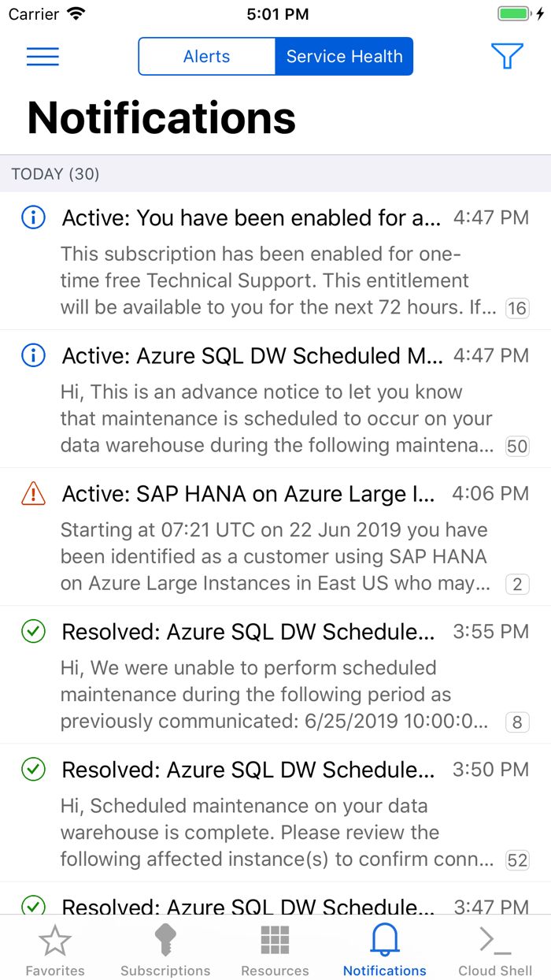Click the badge showing 50 affected resources
Viewport: 551px width, 980px height.
[517, 446]
